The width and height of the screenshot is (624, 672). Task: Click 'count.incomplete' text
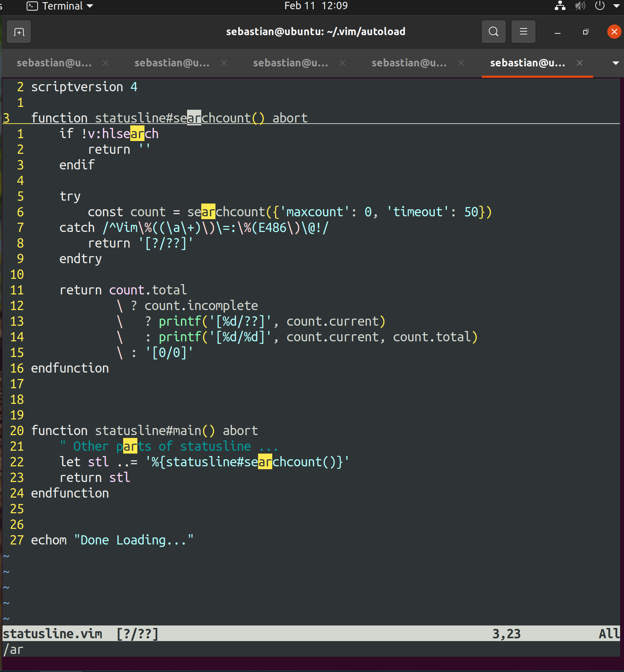click(x=201, y=306)
